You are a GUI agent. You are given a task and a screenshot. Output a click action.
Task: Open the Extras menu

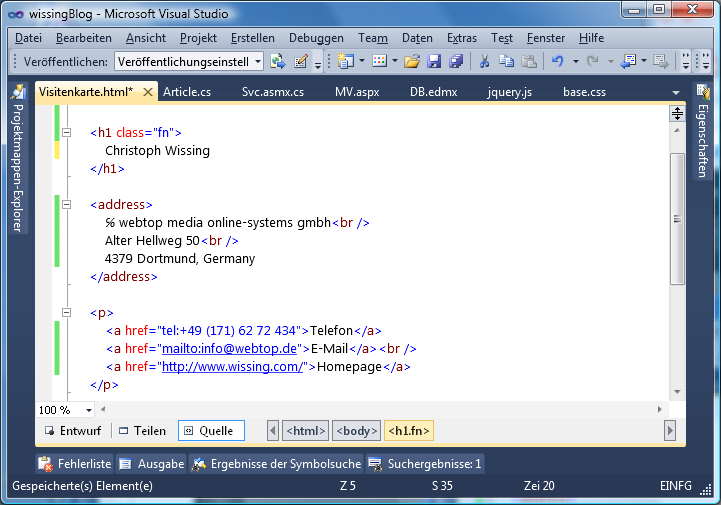462,38
